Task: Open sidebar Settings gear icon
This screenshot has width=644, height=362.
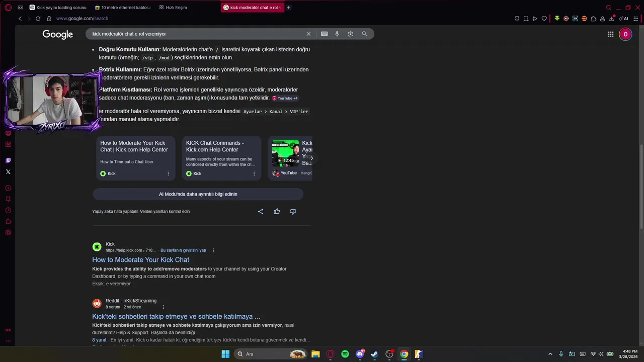Action: pyautogui.click(x=8, y=232)
